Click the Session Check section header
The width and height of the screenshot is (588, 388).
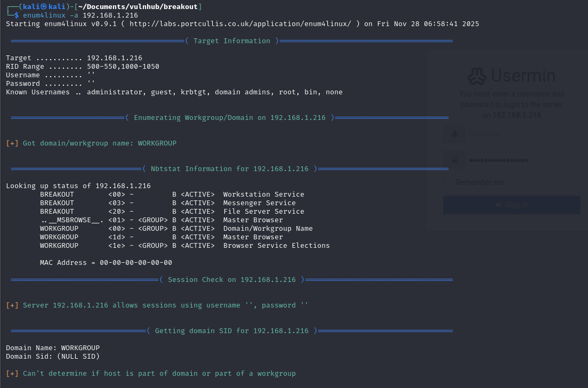[232, 280]
